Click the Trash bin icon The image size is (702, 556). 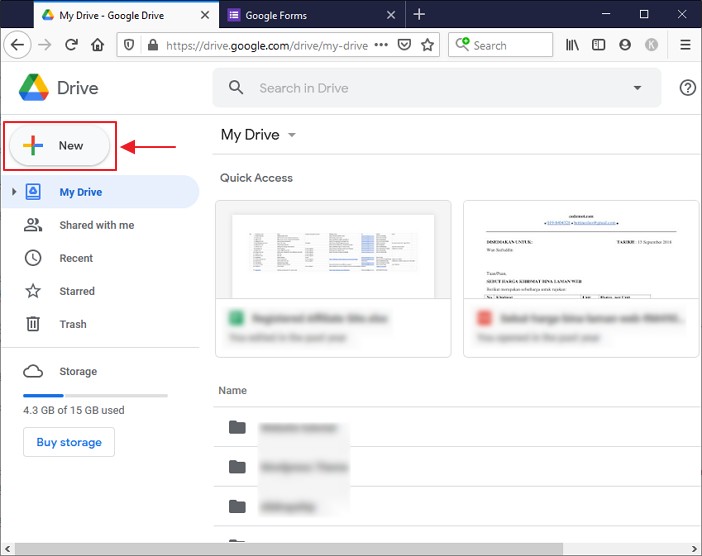pos(33,324)
